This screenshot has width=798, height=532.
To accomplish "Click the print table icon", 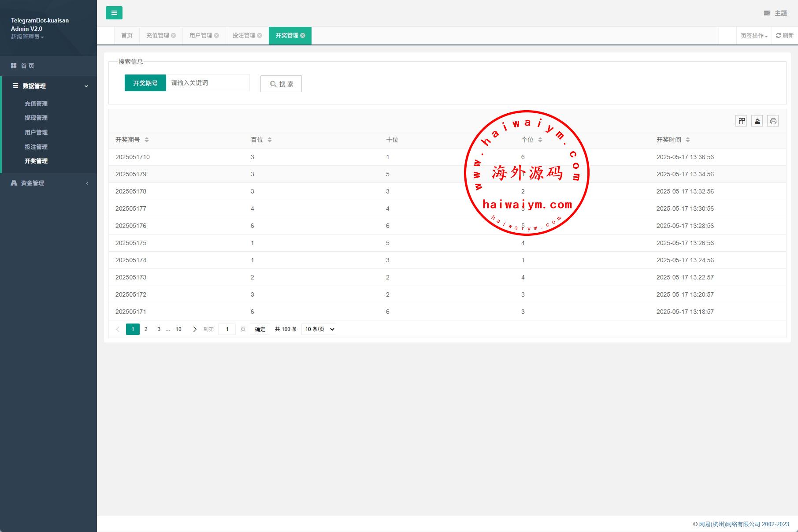I will tap(773, 121).
